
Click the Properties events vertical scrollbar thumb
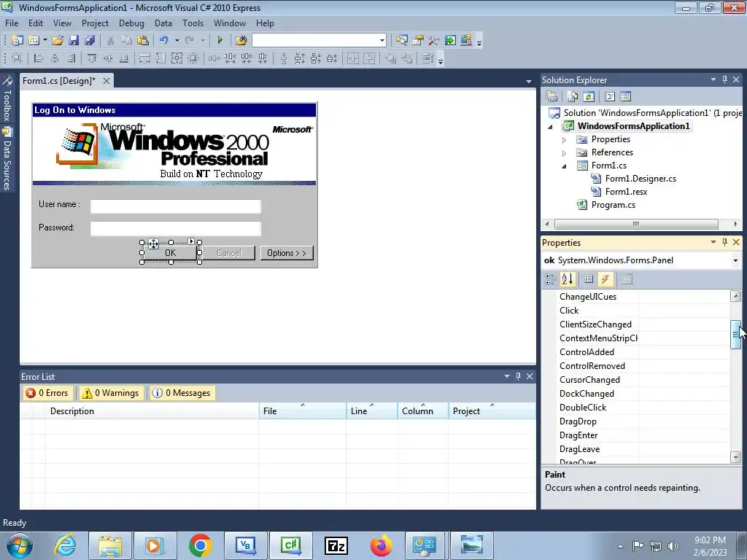coord(735,335)
